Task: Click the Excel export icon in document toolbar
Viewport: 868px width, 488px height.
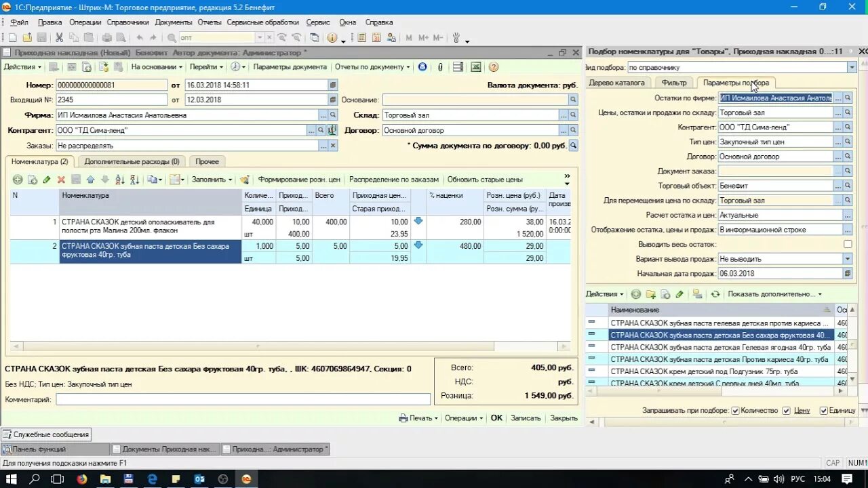Action: coord(476,66)
